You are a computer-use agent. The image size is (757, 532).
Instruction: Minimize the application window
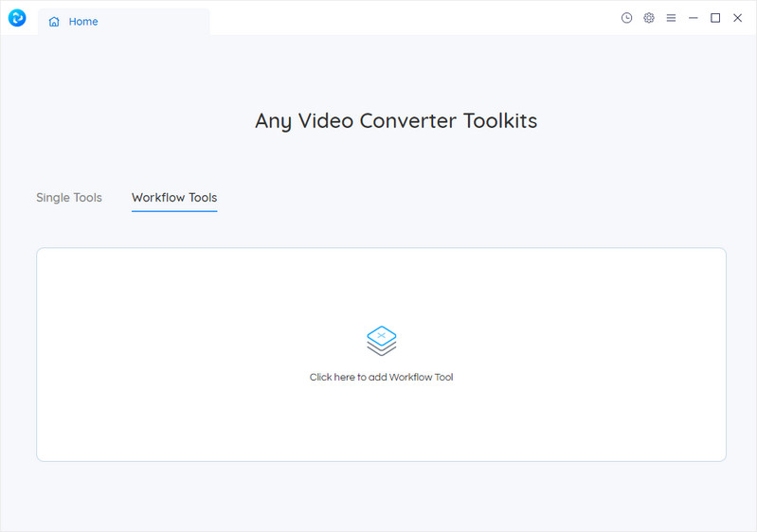tap(694, 18)
